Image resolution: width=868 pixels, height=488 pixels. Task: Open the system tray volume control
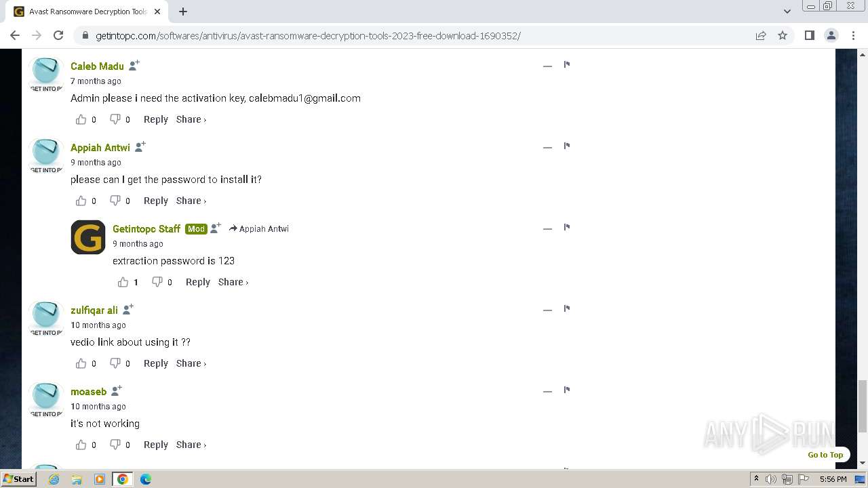(x=771, y=479)
